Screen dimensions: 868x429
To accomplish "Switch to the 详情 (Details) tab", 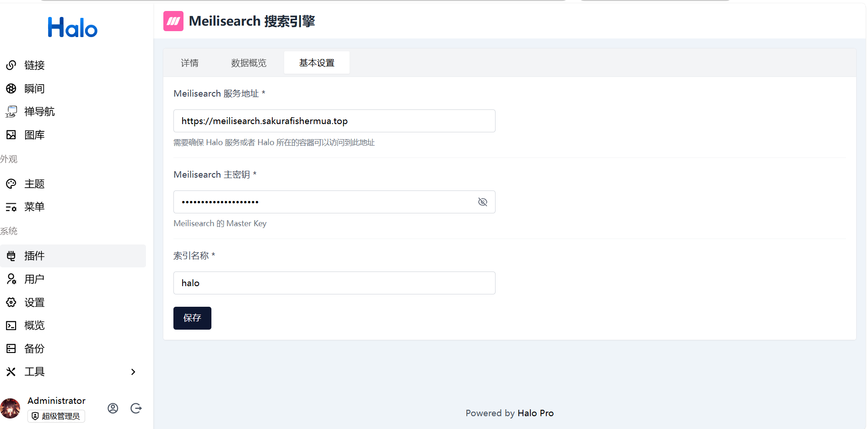I will click(x=190, y=63).
